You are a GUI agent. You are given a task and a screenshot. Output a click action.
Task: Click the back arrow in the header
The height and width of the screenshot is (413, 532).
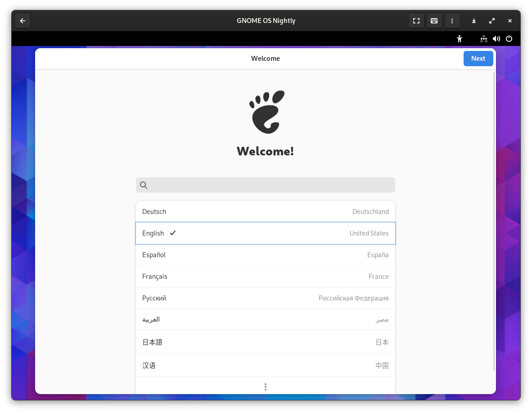pyautogui.click(x=23, y=21)
